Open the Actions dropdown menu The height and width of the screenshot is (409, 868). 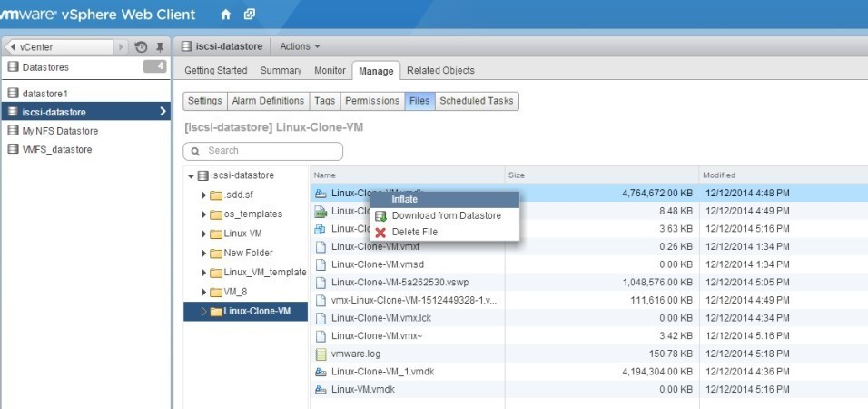[x=300, y=46]
